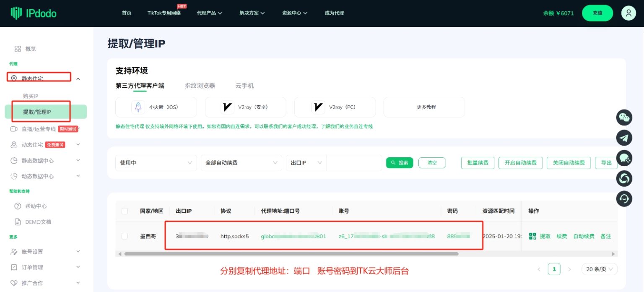Open the 全部自动续费 filter dropdown
Viewport: 644px width, 292px height.
coord(241,163)
